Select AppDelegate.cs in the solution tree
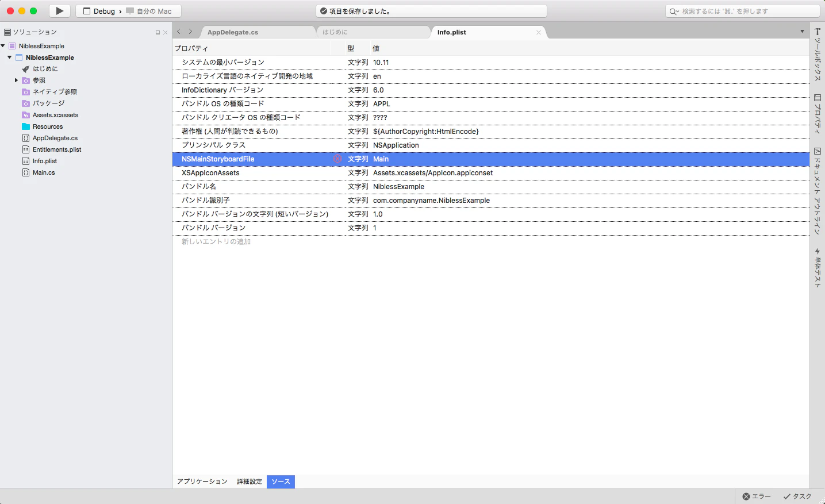Screen dimensions: 825x504 click(55, 138)
